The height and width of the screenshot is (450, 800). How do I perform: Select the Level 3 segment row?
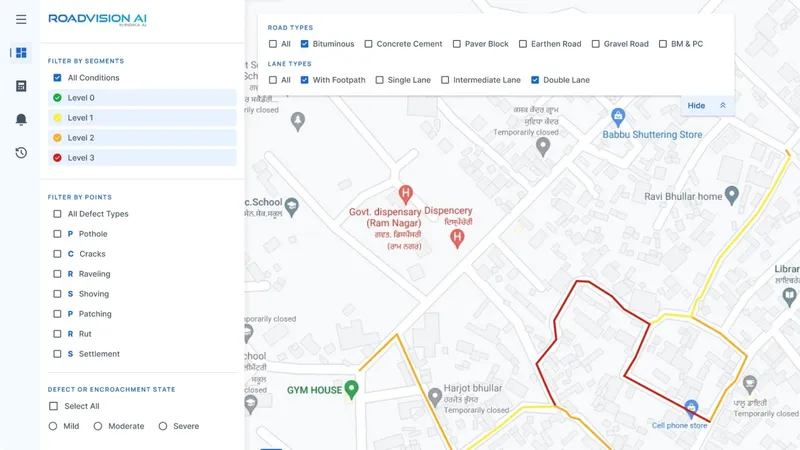tap(142, 158)
